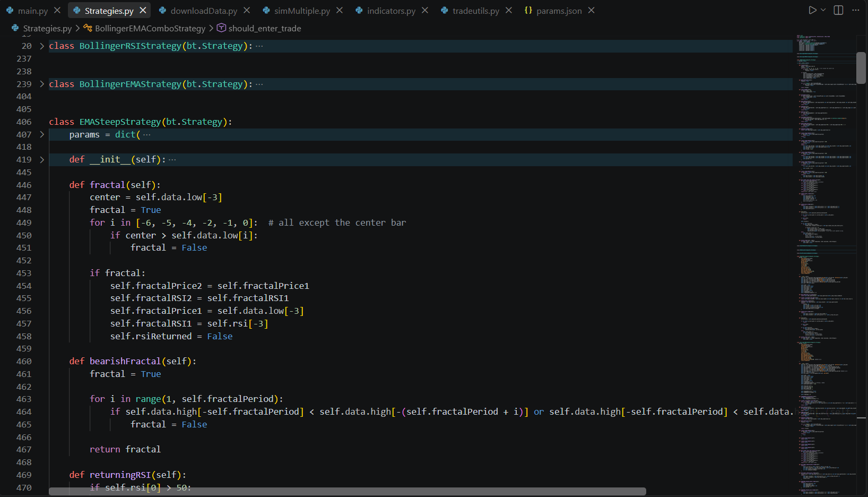Expand the folded __init__ method

point(42,159)
